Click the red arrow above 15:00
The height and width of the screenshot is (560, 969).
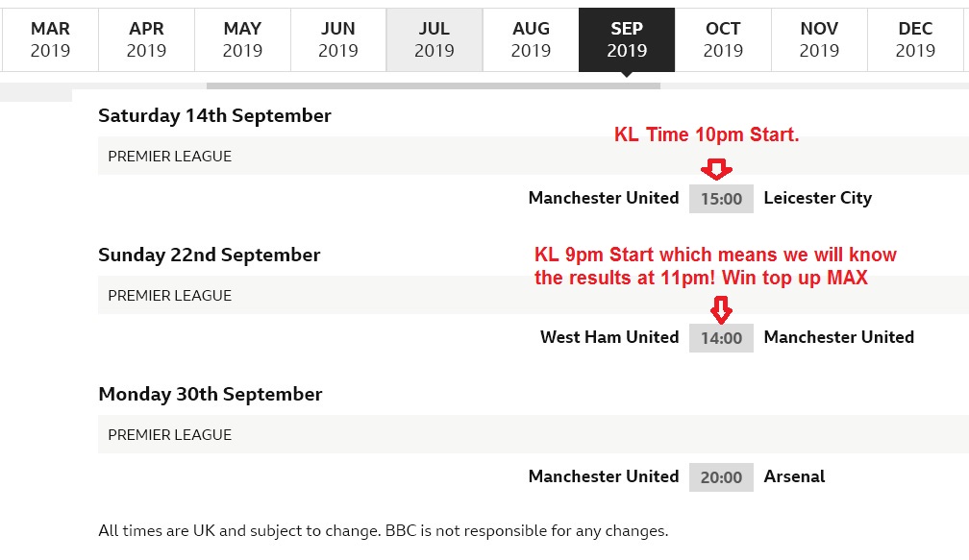(x=716, y=170)
